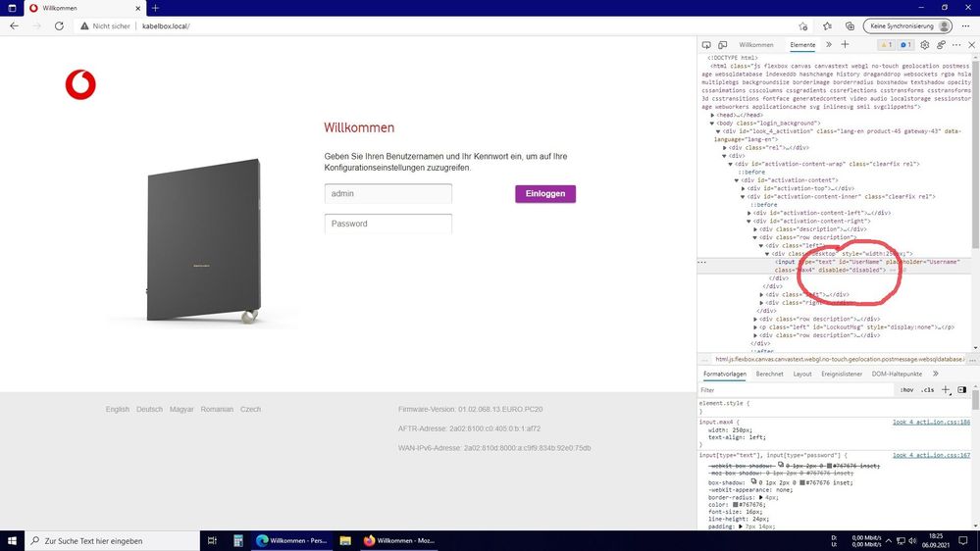Switch page language to Czech
This screenshot has width=980, height=551.
250,409
